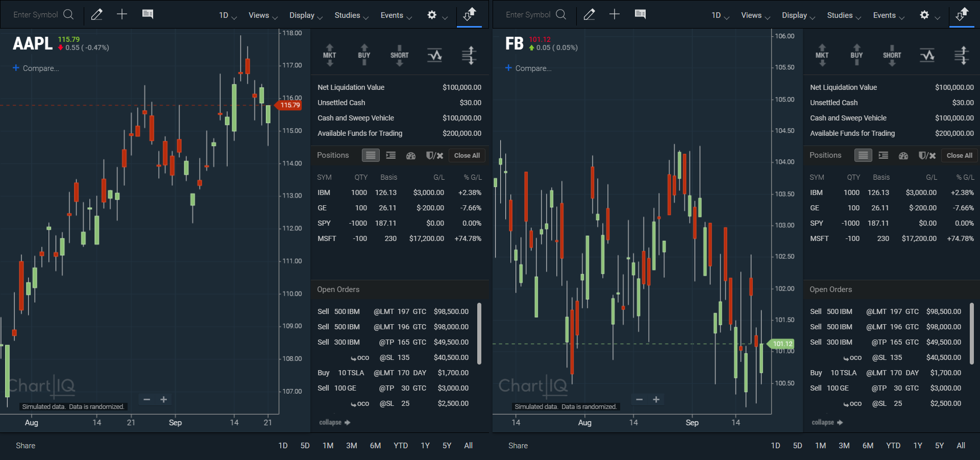Click Compare... in the FB chart
The height and width of the screenshot is (460, 980).
528,68
